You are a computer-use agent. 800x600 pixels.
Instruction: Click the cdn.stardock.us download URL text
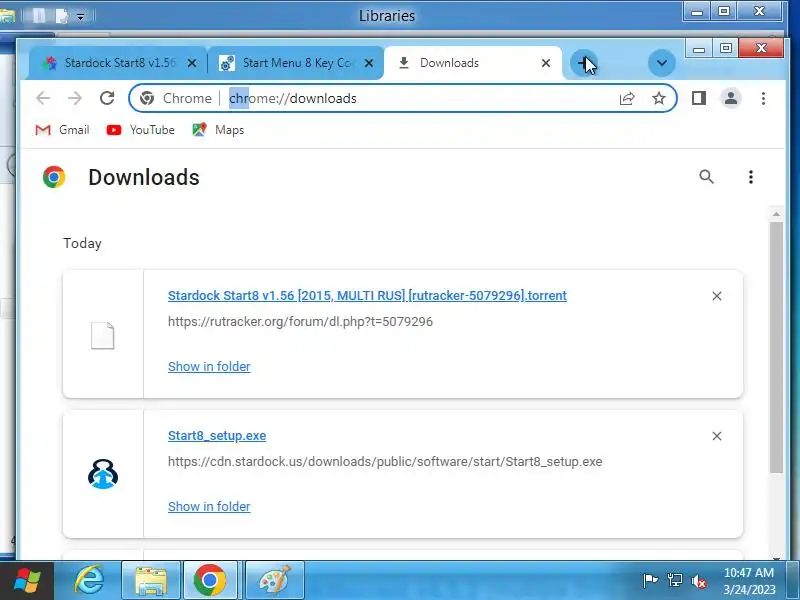point(385,462)
